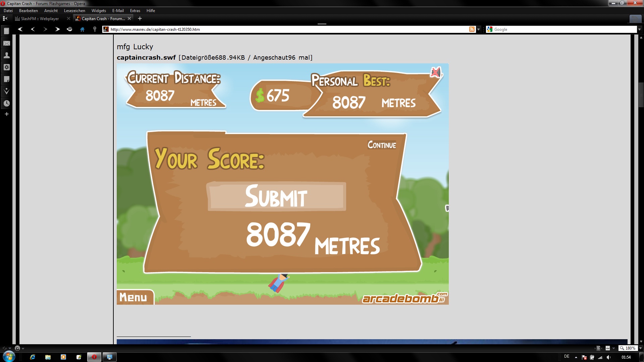Go to the home page

point(82,29)
